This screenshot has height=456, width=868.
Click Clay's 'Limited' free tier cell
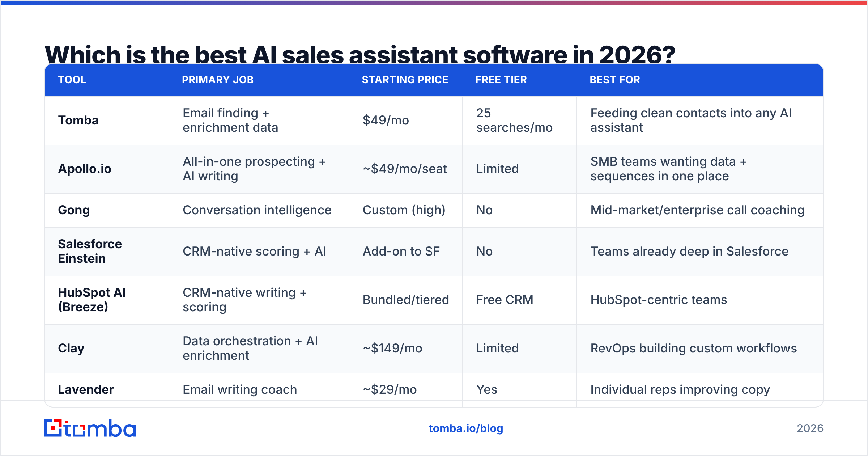520,349
